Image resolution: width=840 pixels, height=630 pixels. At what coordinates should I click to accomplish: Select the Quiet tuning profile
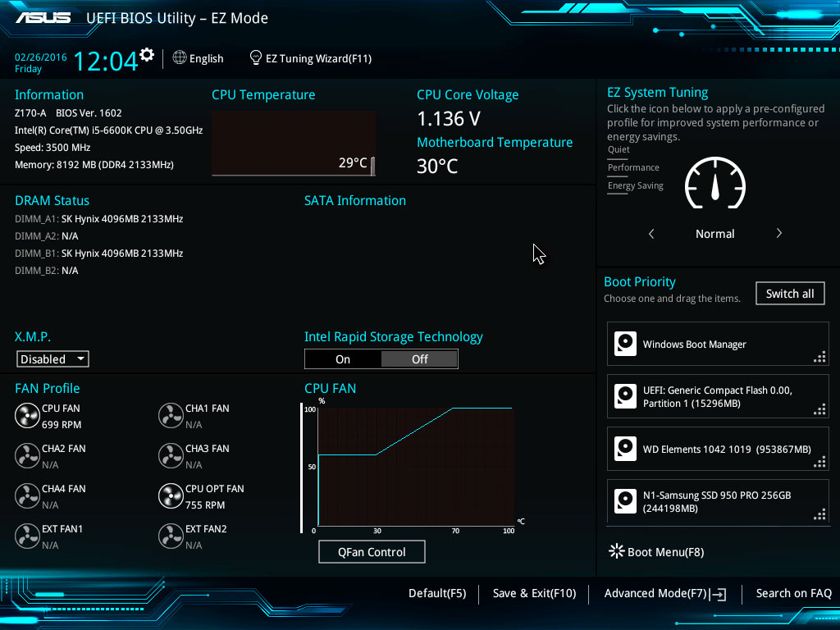coord(619,150)
